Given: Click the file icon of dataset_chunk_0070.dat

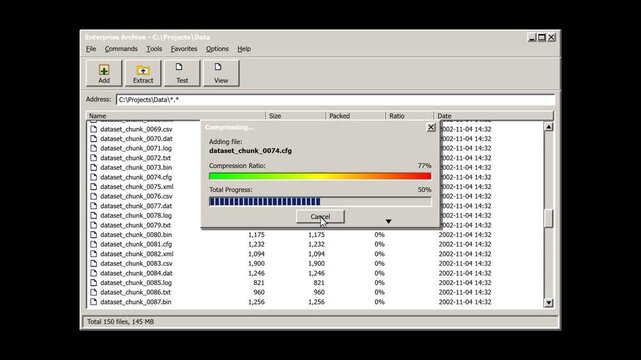Looking at the screenshot, I should tap(94, 139).
